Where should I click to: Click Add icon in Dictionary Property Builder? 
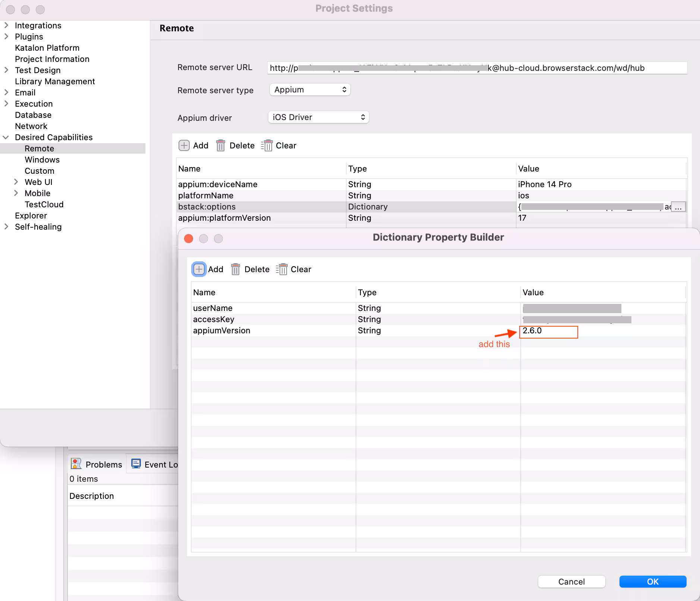(x=199, y=269)
